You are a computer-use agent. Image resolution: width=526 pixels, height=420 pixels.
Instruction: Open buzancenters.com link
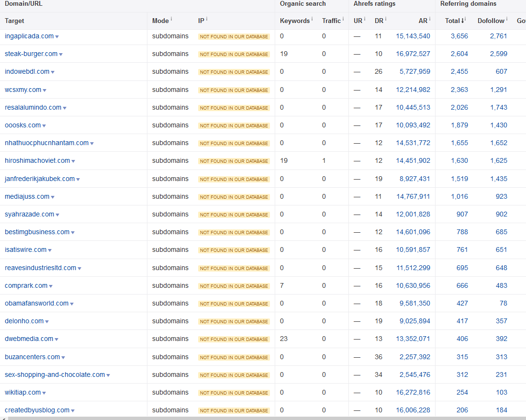pos(32,357)
